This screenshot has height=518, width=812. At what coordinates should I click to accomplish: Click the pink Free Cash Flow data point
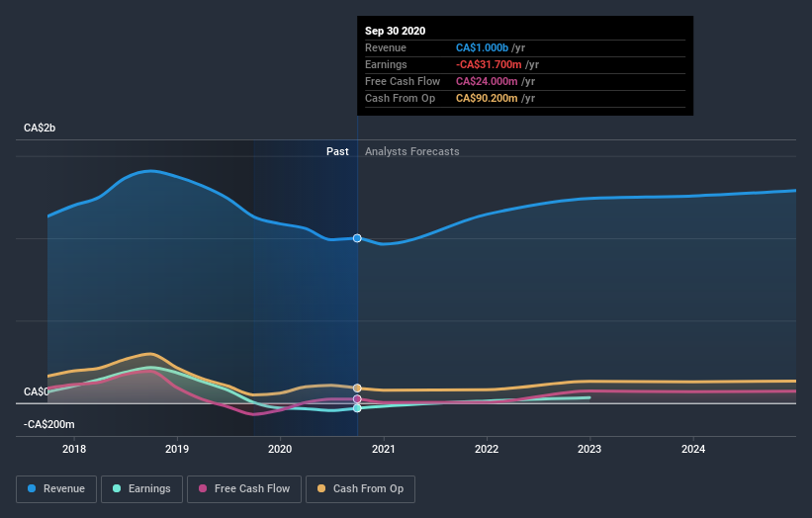(x=357, y=399)
